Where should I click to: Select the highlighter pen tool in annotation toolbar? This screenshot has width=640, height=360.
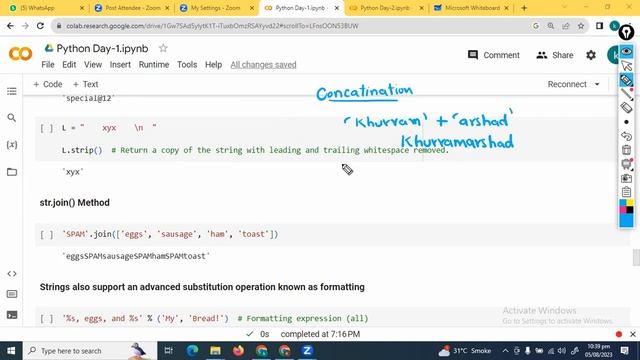627,80
